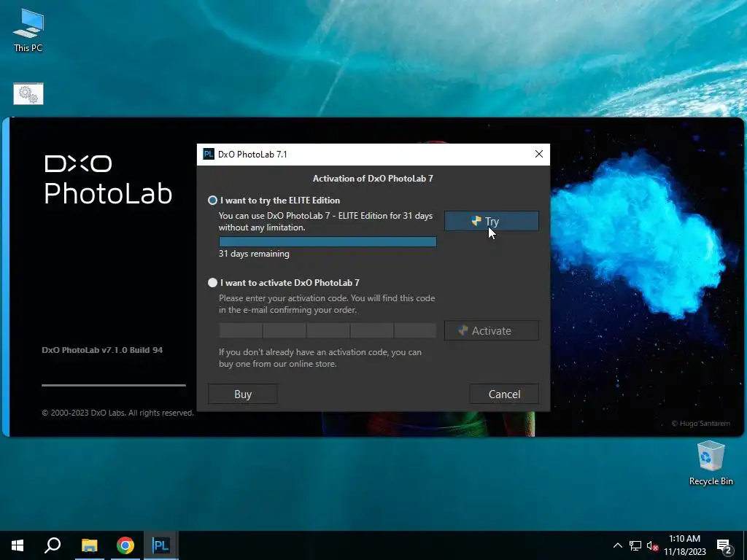Click the copyright DxO Labs text
Screen dimensions: 747x560
[x=117, y=413]
